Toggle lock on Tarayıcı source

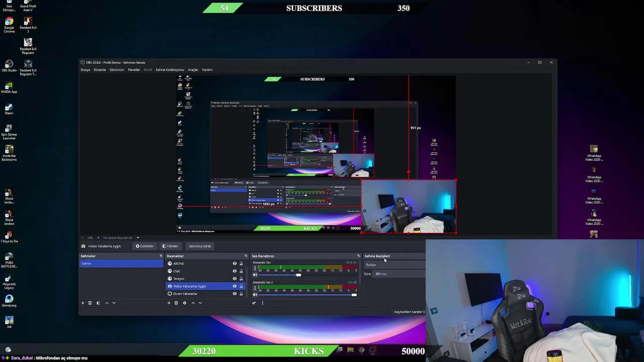tap(241, 279)
